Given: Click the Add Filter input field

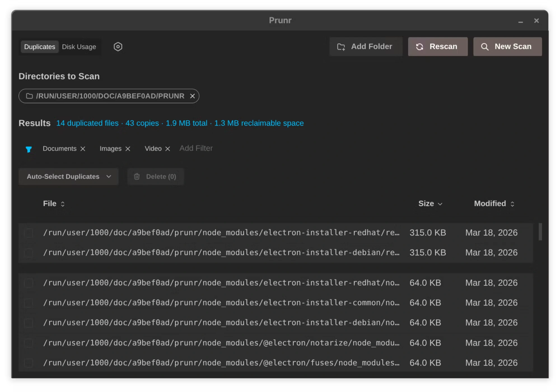Looking at the screenshot, I should tap(196, 148).
